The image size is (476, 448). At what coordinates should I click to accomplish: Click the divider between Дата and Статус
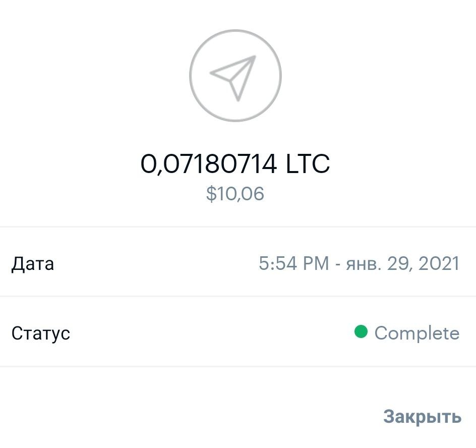pos(238,297)
